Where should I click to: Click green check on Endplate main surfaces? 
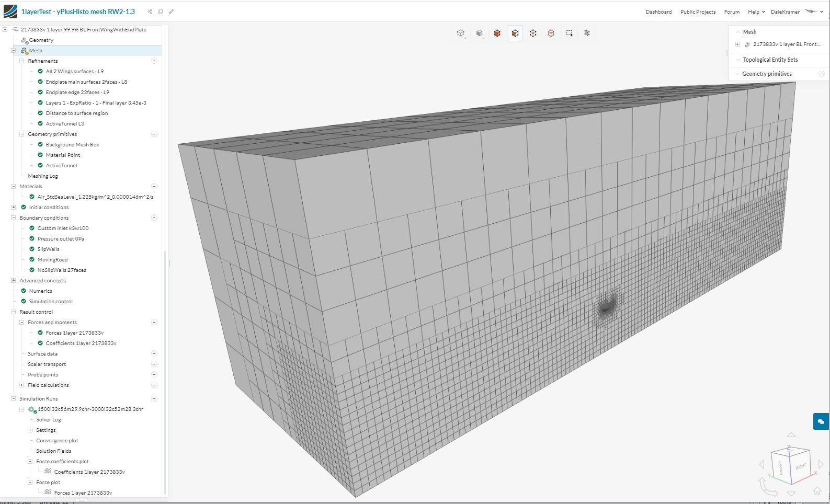pyautogui.click(x=40, y=82)
